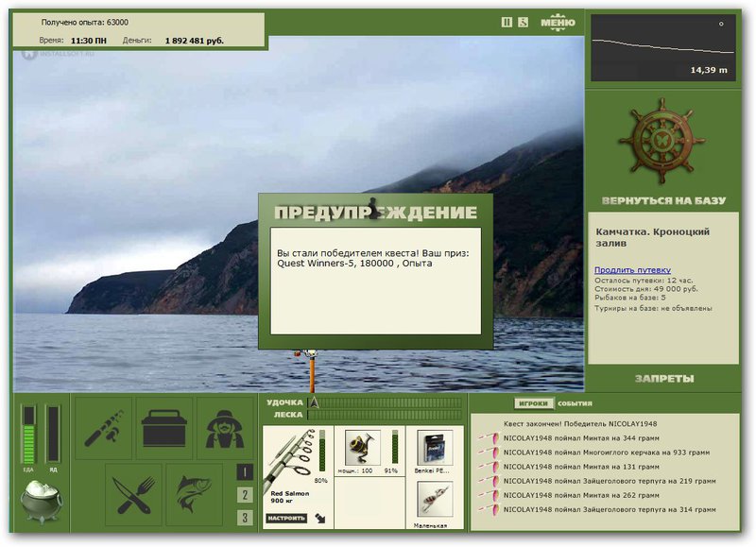The height and width of the screenshot is (547, 756).
Task: Select the ИГРОКИ tab
Action: coord(533,403)
